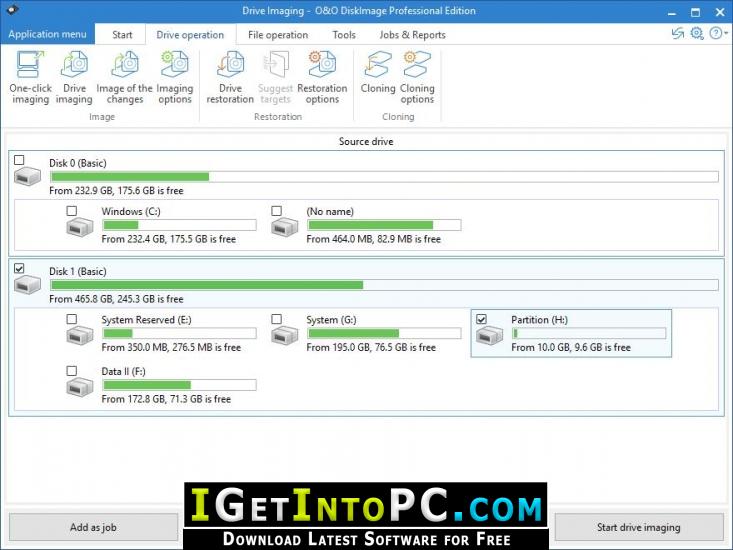This screenshot has width=733, height=550.
Task: Launch Drive restoration tool
Action: pos(230,78)
